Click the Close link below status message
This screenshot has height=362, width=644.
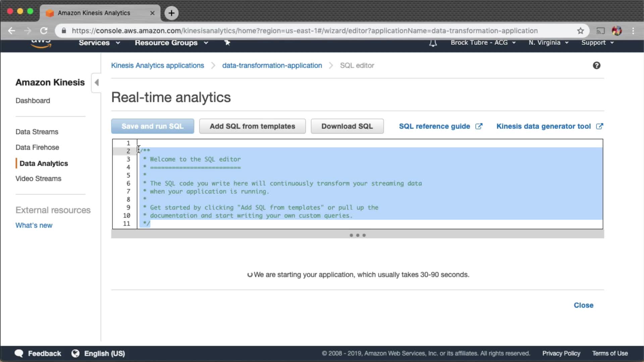point(583,305)
